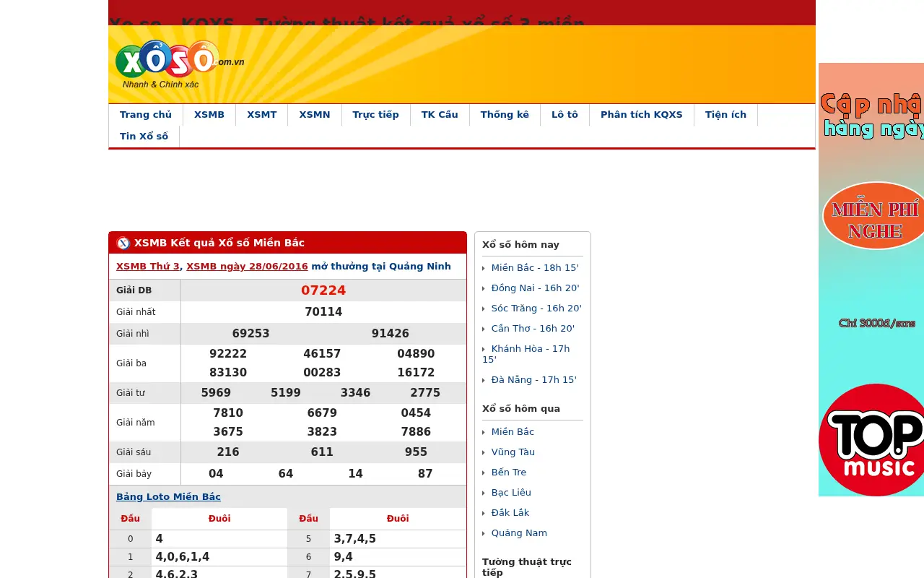924x578 pixels.
Task: Click the special prize number 07224
Action: [323, 290]
